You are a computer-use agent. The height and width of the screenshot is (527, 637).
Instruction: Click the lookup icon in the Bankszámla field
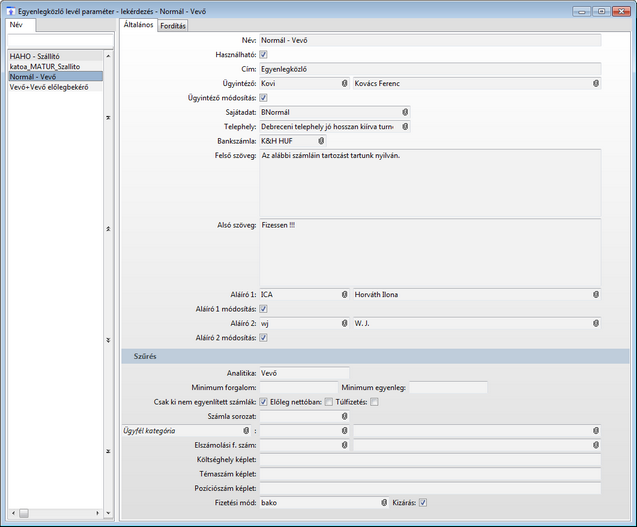pyautogui.click(x=321, y=141)
